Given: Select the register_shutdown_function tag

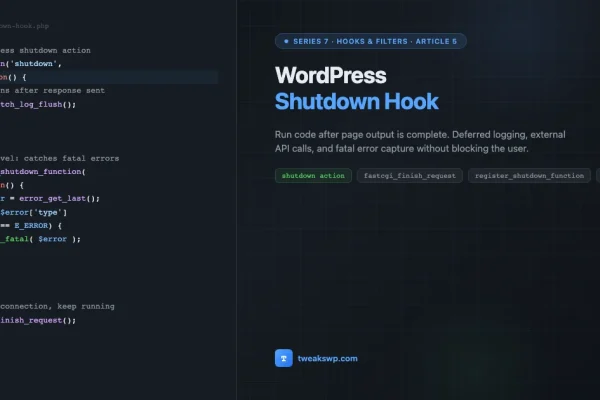Looking at the screenshot, I should (x=529, y=176).
